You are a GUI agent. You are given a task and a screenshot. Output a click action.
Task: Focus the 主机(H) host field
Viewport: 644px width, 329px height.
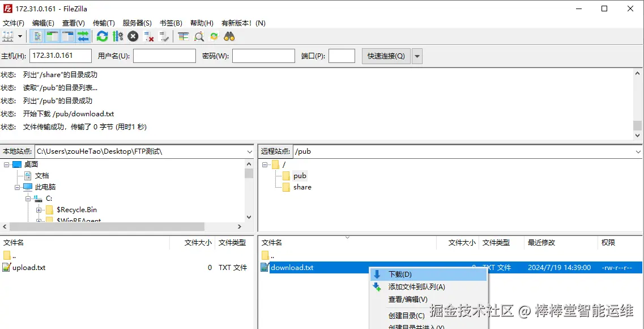61,56
